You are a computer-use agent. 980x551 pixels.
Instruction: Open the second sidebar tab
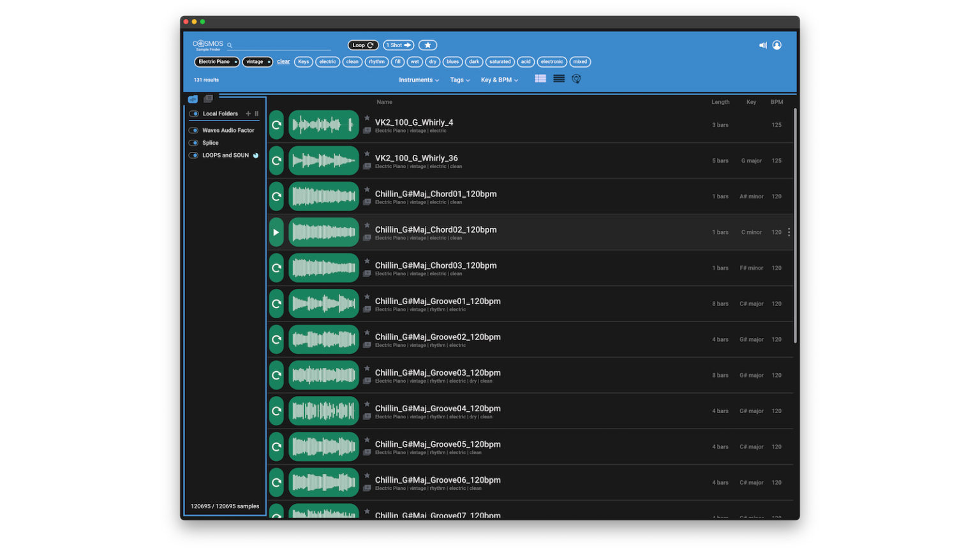[207, 99]
